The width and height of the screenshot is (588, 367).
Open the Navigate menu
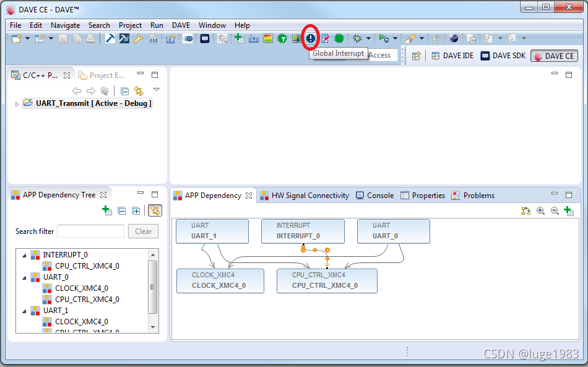tap(65, 25)
